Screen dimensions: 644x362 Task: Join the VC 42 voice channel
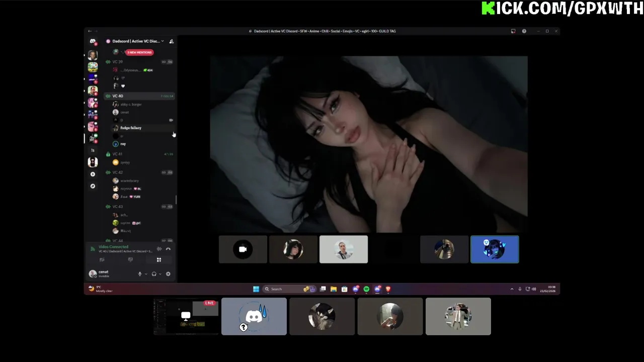(x=139, y=172)
